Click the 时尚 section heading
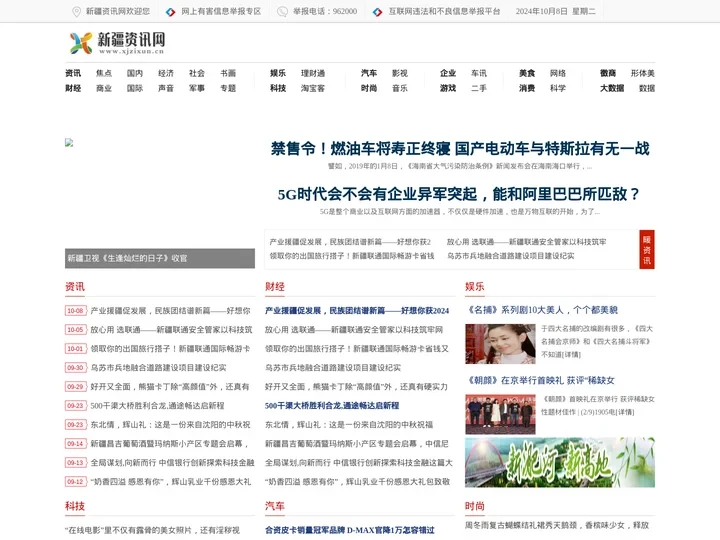The image size is (720, 540). click(475, 506)
